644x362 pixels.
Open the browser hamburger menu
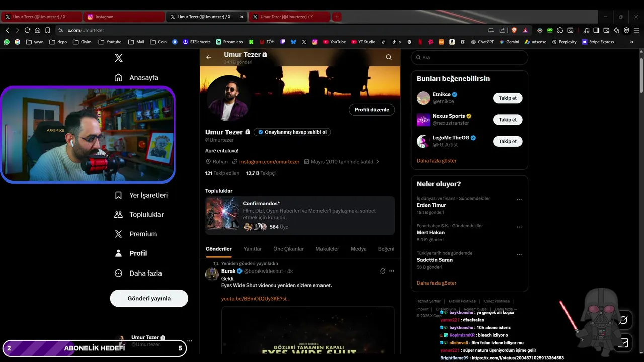click(636, 30)
